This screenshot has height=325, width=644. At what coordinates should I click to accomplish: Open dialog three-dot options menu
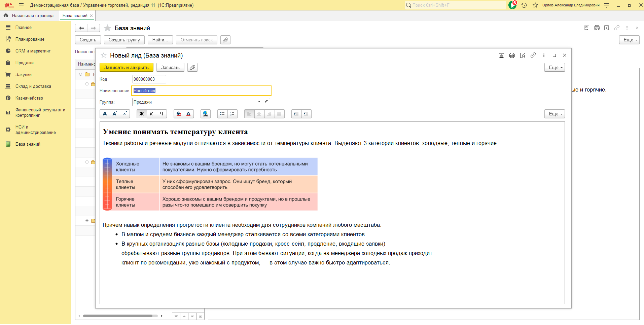544,55
